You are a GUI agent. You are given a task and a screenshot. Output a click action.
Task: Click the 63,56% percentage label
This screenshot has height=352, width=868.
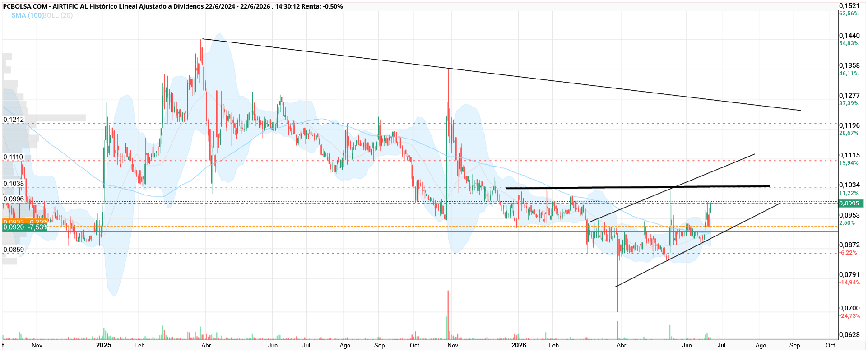click(x=849, y=14)
